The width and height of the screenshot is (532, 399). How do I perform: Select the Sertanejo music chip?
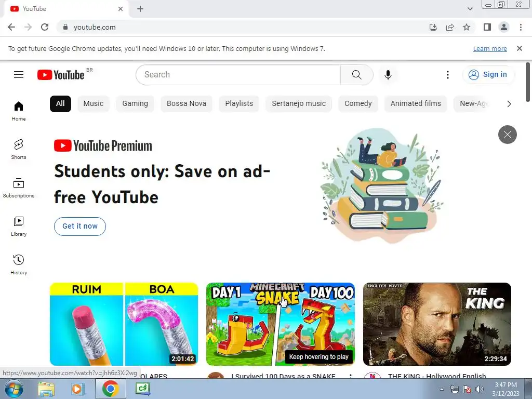(299, 104)
